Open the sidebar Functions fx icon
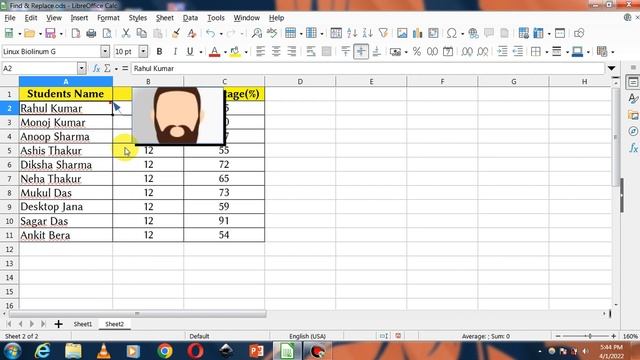The image size is (640, 360). pos(633,147)
